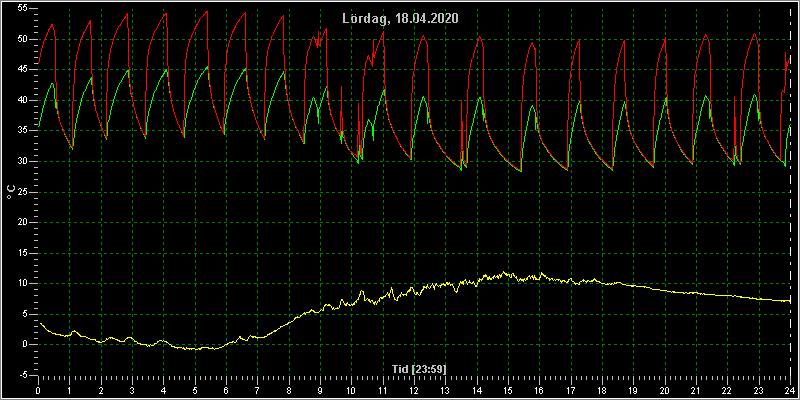
Task: Select hour 24 on the time axis
Action: click(790, 390)
